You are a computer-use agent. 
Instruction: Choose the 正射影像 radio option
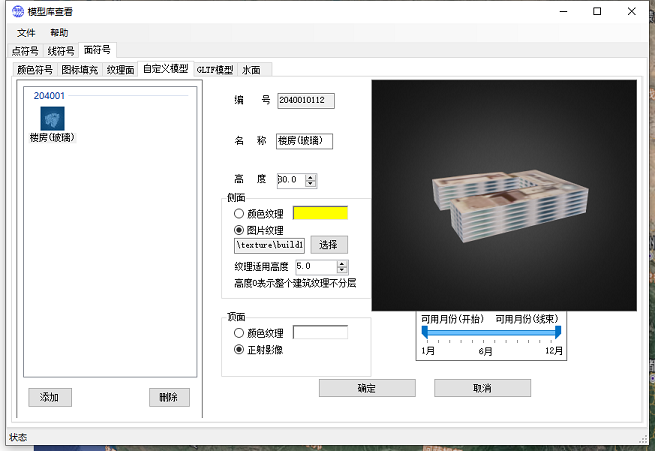(238, 349)
